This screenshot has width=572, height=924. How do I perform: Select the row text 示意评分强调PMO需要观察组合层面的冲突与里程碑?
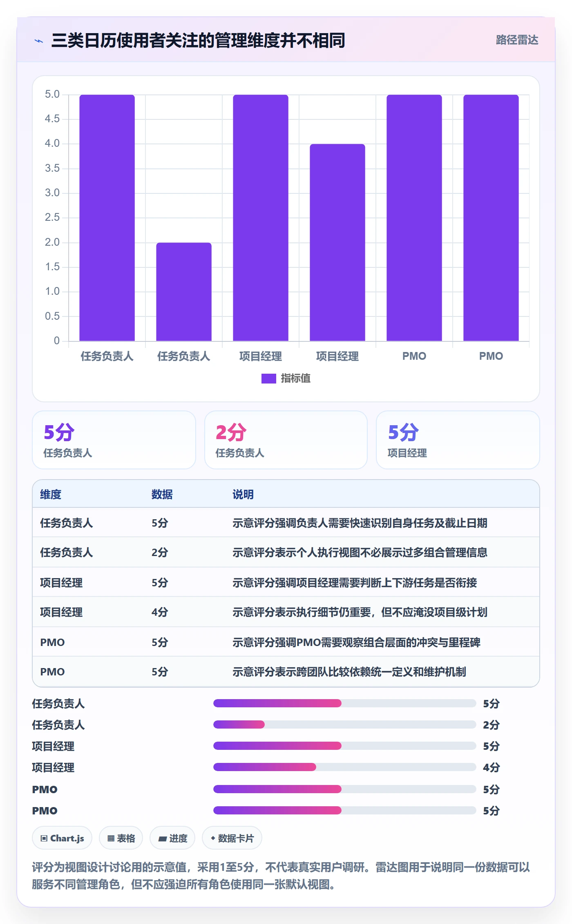point(356,642)
